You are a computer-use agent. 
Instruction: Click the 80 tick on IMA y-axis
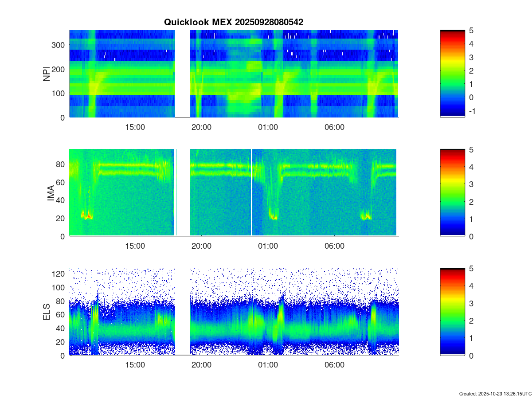click(61, 164)
